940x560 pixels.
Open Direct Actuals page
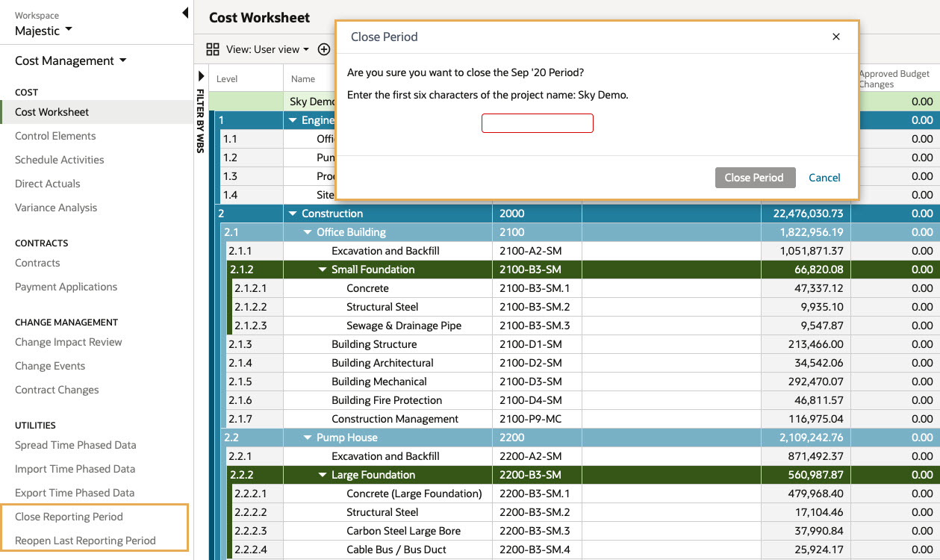(48, 184)
